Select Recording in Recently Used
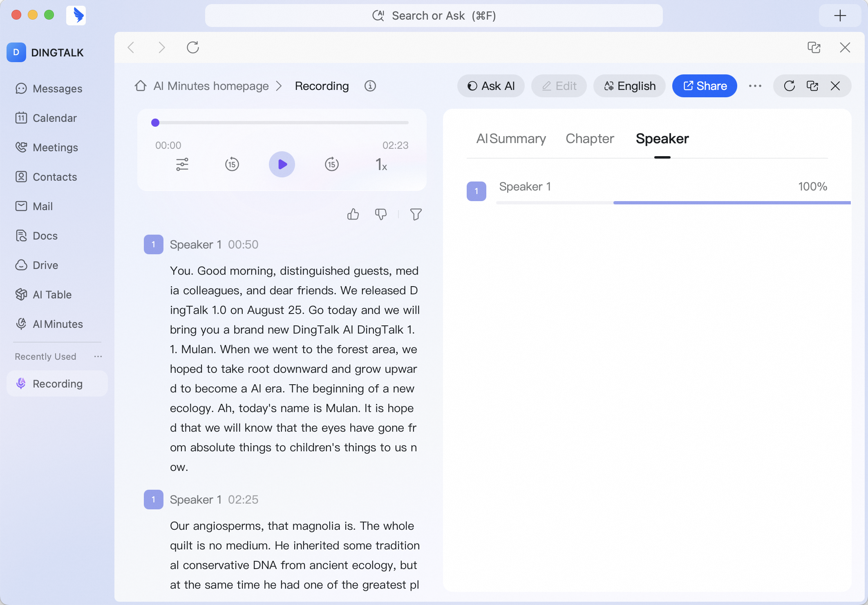This screenshot has height=605, width=868. [x=57, y=383]
